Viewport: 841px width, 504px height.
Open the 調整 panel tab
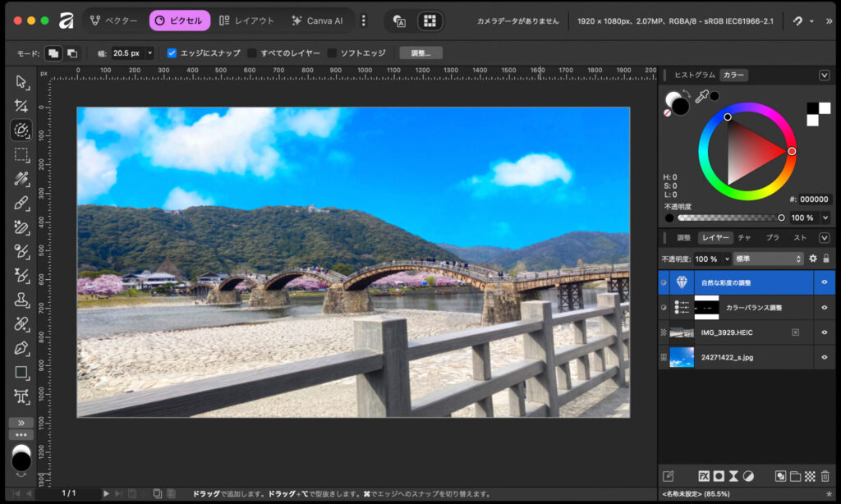pyautogui.click(x=683, y=238)
